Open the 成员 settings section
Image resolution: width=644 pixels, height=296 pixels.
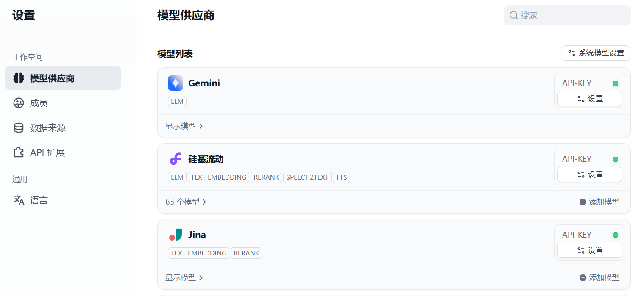[x=39, y=103]
